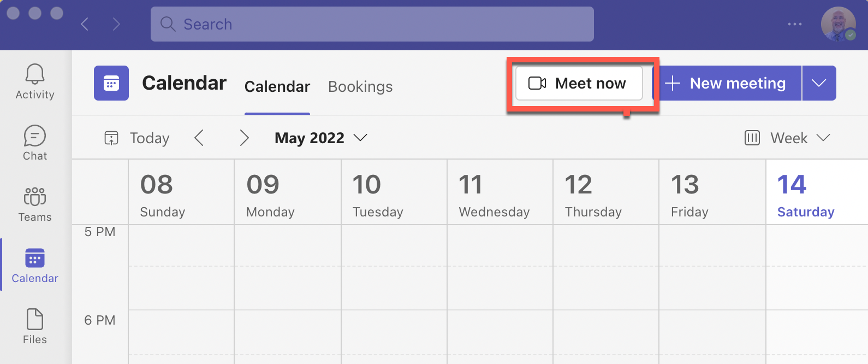Select the Calendar tab
The width and height of the screenshot is (868, 364).
click(x=277, y=86)
